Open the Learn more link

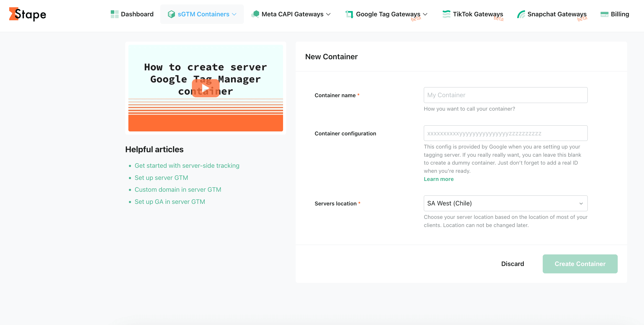point(439,179)
